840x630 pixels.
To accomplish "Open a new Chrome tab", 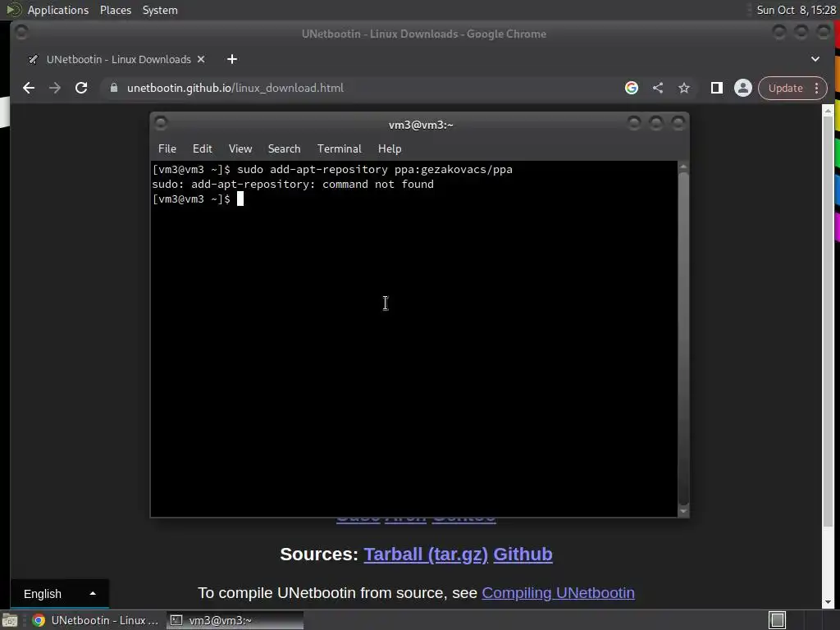I will click(x=232, y=59).
